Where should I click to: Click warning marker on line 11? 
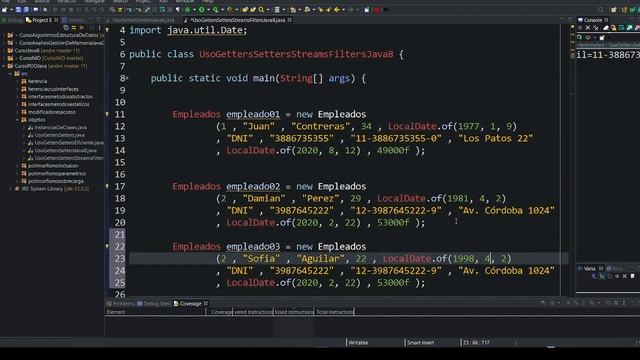[x=107, y=114]
